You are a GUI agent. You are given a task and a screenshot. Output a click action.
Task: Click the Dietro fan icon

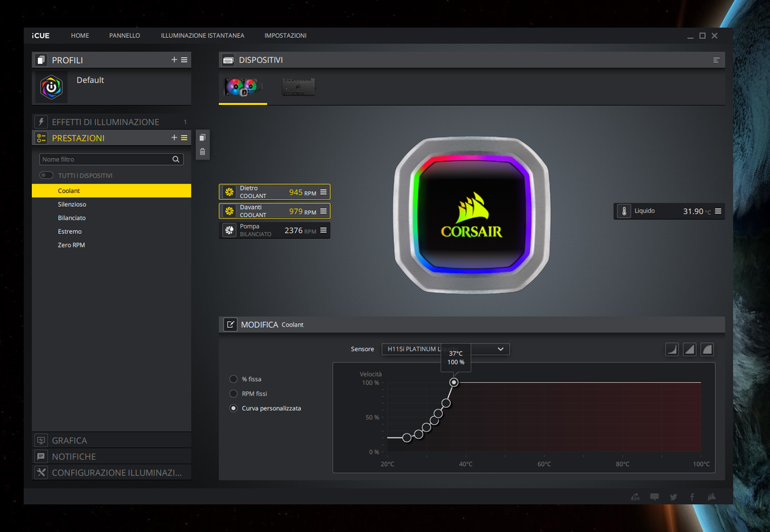point(230,192)
